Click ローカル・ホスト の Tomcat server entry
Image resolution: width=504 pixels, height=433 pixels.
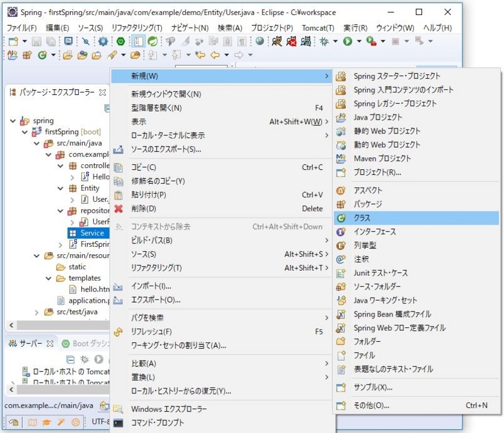[66, 372]
